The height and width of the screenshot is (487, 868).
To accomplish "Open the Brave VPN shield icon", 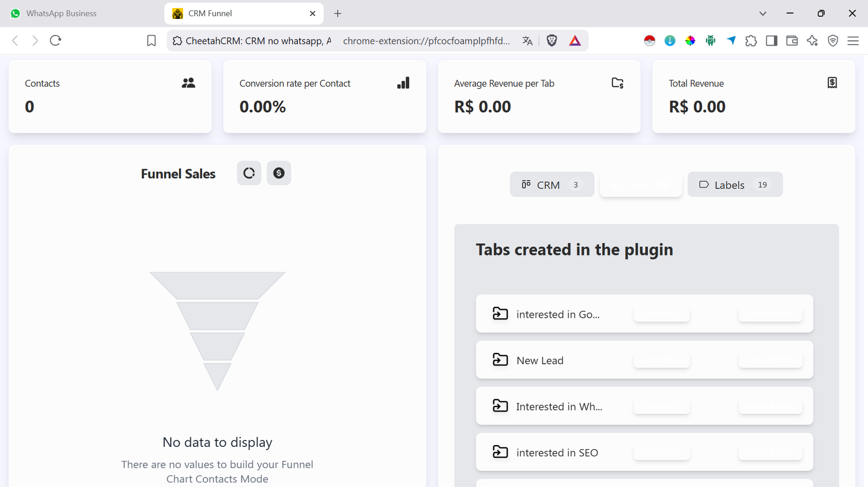I will (x=833, y=41).
